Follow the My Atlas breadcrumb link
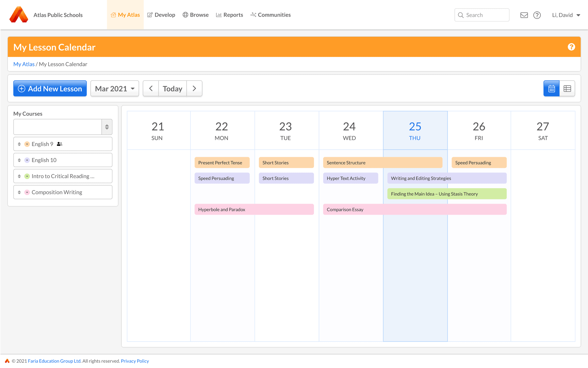The width and height of the screenshot is (588, 368). 24,64
